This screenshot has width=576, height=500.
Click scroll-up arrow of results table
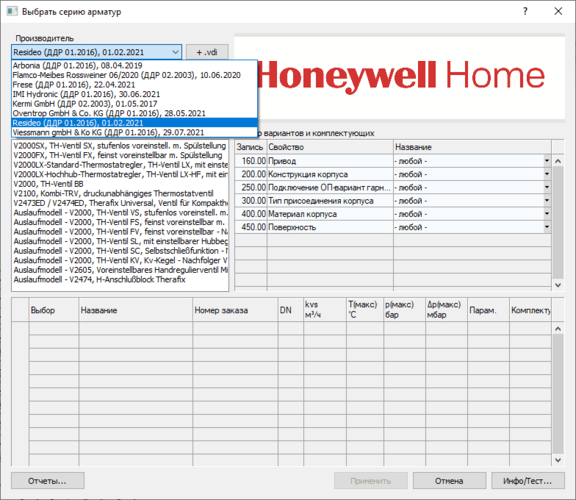[x=558, y=329]
